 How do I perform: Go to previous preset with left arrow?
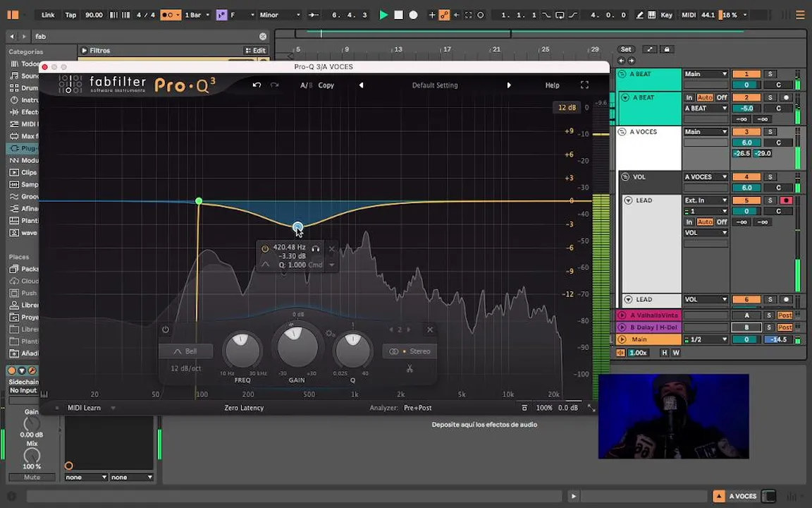click(361, 85)
